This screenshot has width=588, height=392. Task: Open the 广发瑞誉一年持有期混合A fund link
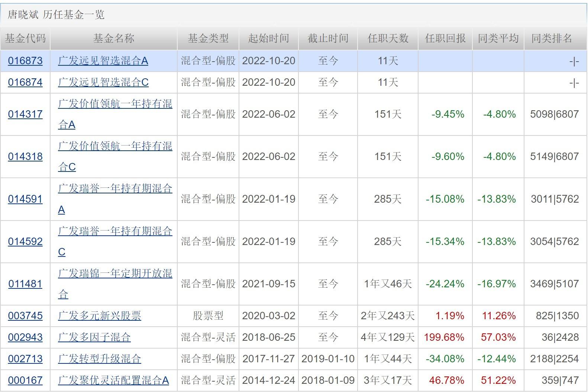coord(115,199)
